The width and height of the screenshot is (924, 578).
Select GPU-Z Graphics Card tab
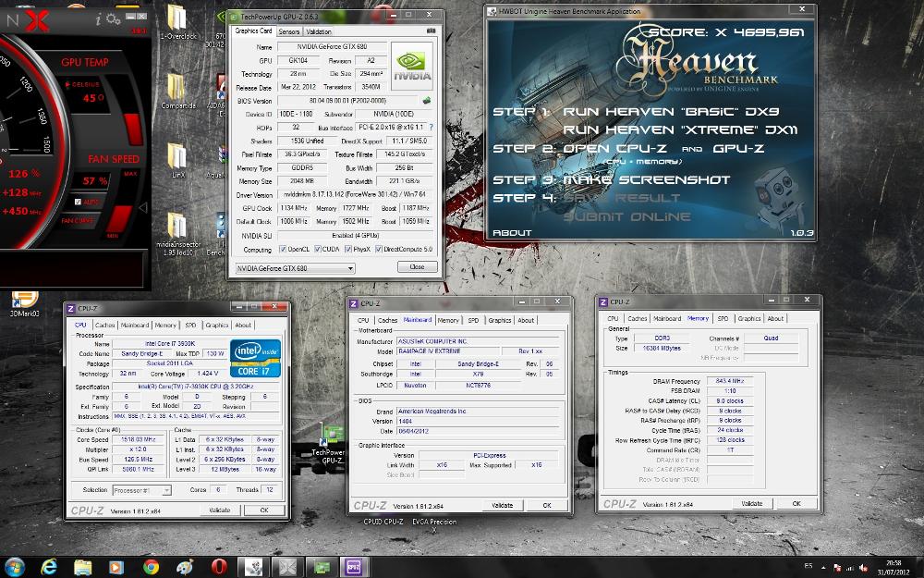[253, 31]
